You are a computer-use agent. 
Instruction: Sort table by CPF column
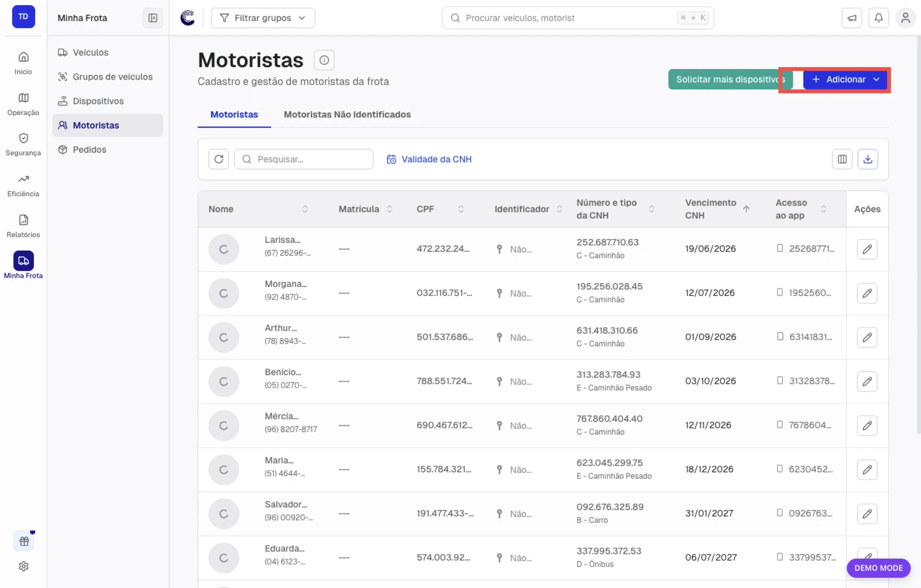461,209
